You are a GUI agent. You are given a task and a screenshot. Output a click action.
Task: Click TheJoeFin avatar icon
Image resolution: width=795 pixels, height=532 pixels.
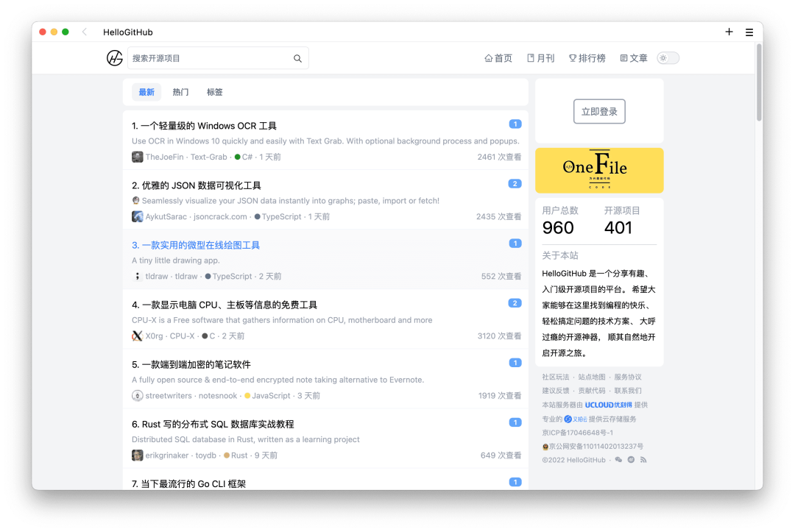[x=138, y=157]
